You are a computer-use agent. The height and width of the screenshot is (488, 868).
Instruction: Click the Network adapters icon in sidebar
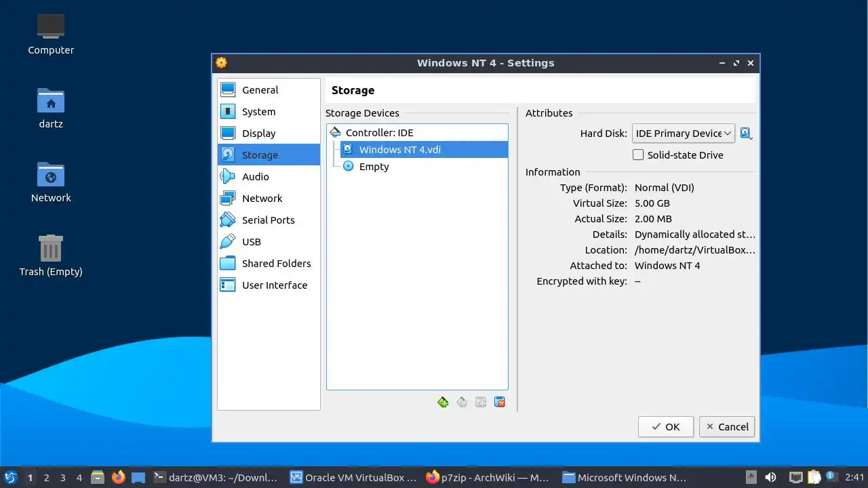(228, 199)
